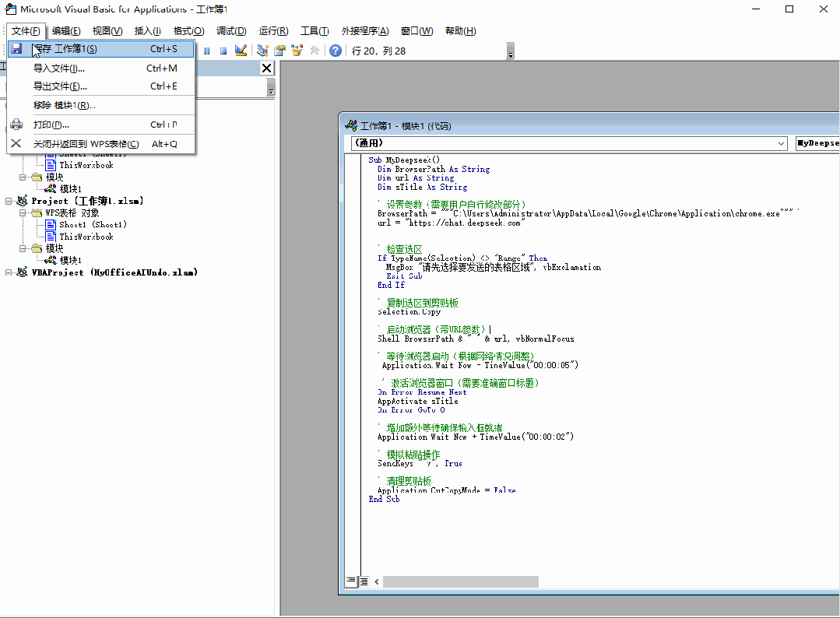Click the greyed Toolbox hammer icon
Screen dimensions: 840x618
[315, 51]
